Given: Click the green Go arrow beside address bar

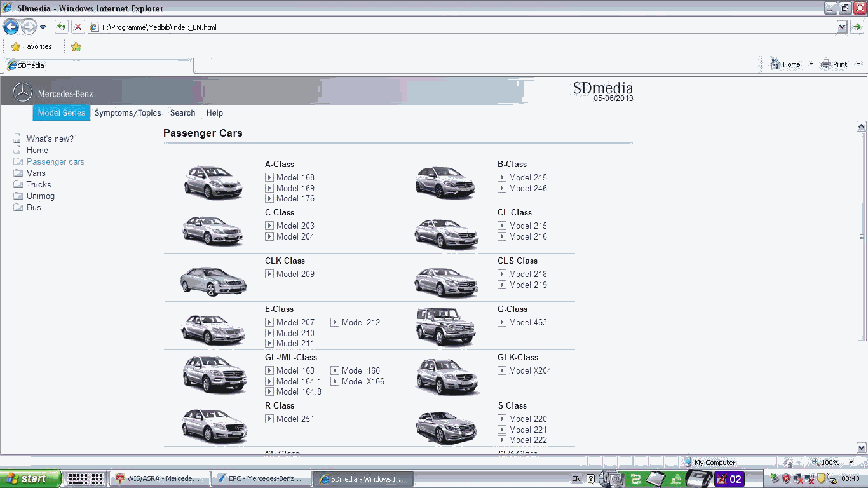Looking at the screenshot, I should [x=857, y=27].
